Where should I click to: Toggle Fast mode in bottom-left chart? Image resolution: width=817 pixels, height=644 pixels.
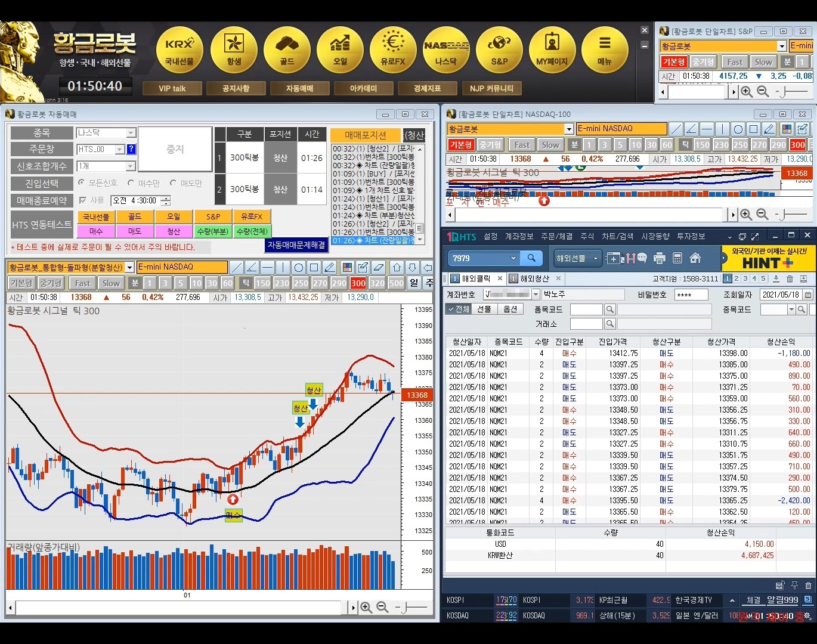click(83, 283)
